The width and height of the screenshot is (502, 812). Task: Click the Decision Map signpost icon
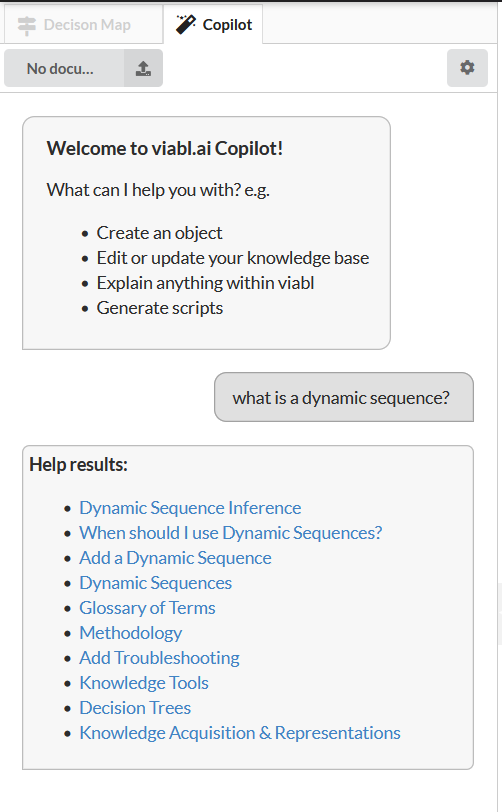click(x=26, y=25)
